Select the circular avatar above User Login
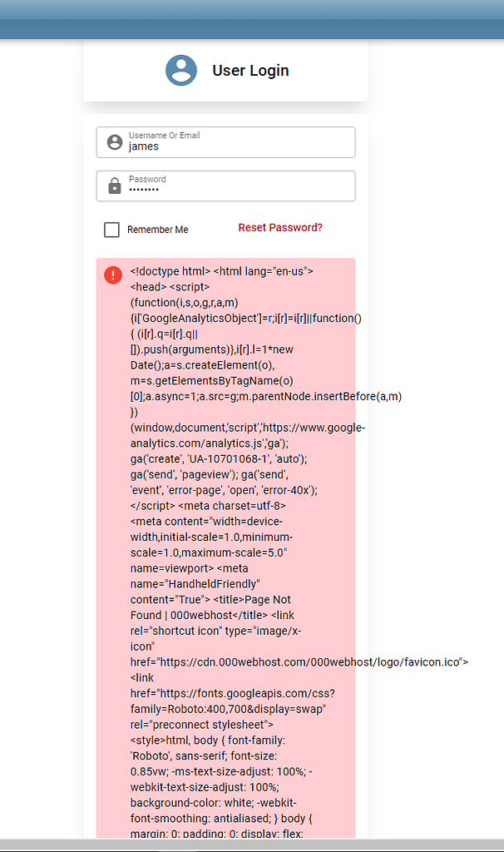The width and height of the screenshot is (504, 852). (181, 70)
